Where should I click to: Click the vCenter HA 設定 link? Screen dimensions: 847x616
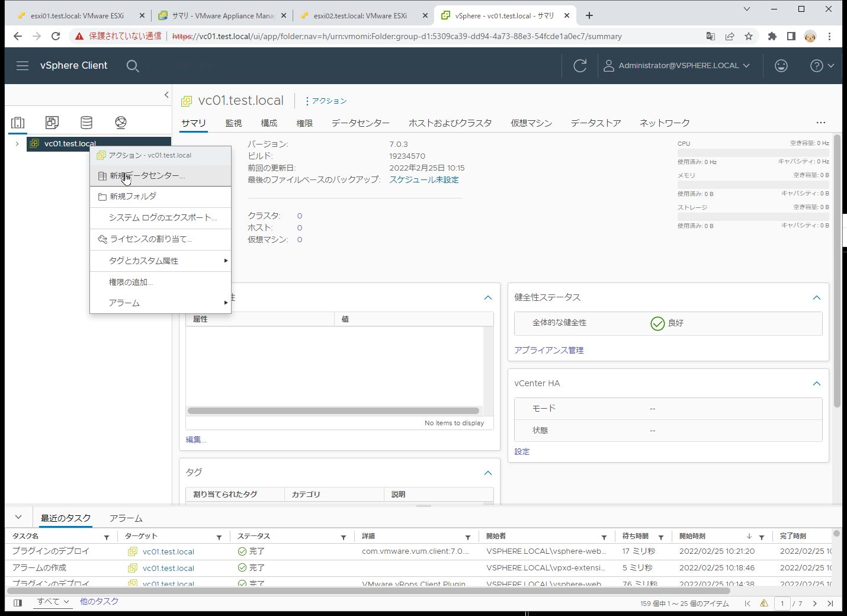(522, 451)
